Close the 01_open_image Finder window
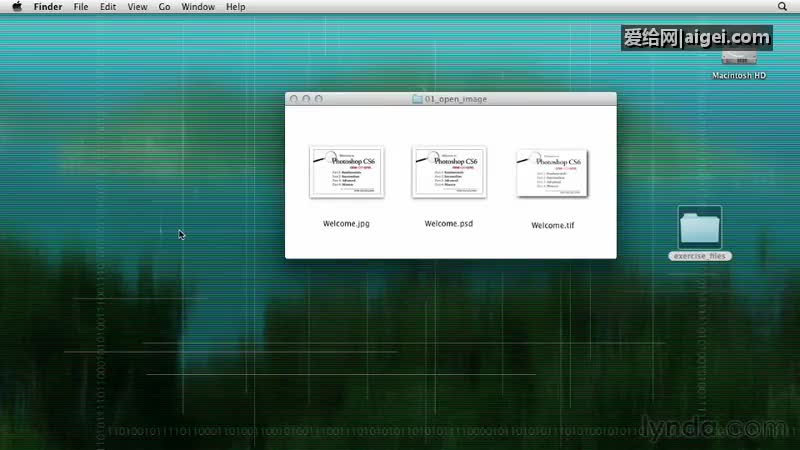Screen dimensions: 800x450 coord(294,99)
